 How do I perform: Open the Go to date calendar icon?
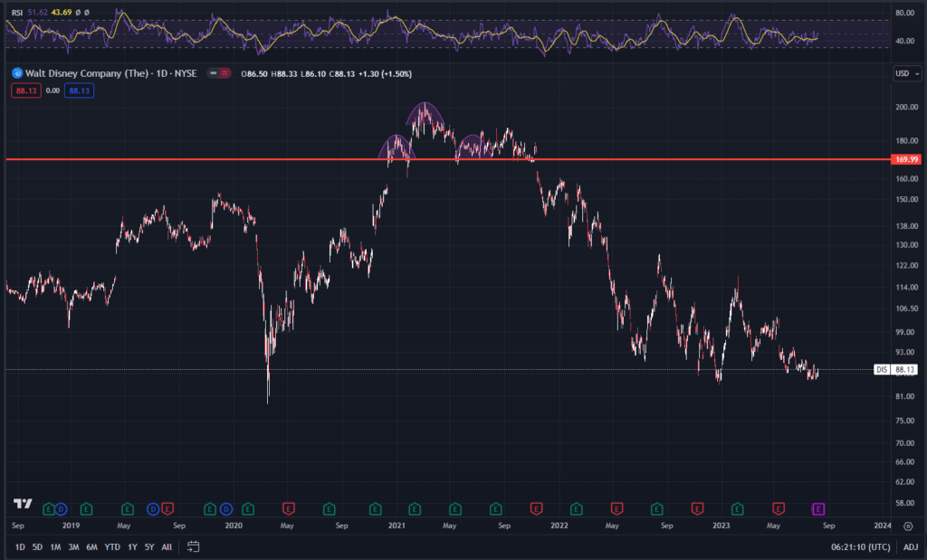tap(194, 546)
